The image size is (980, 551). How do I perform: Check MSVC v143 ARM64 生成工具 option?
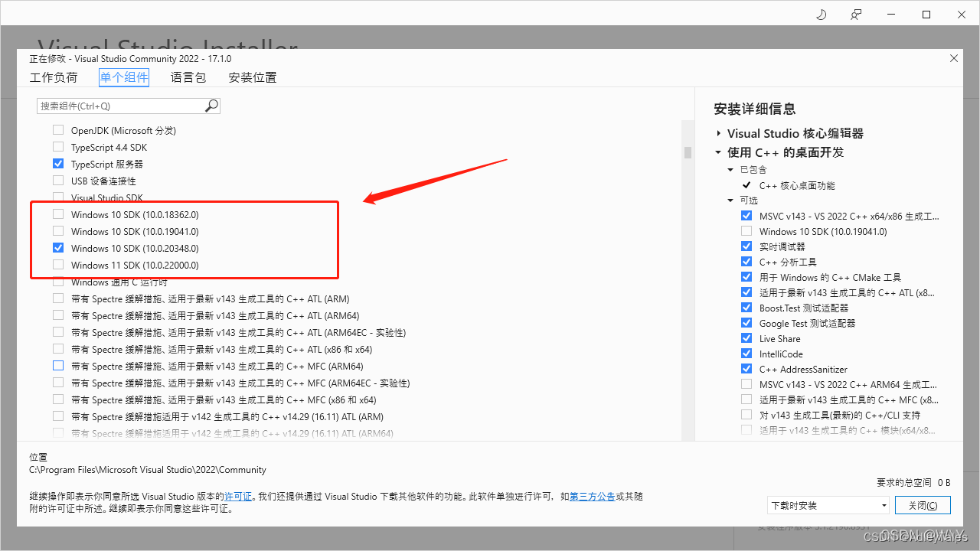[x=746, y=384]
